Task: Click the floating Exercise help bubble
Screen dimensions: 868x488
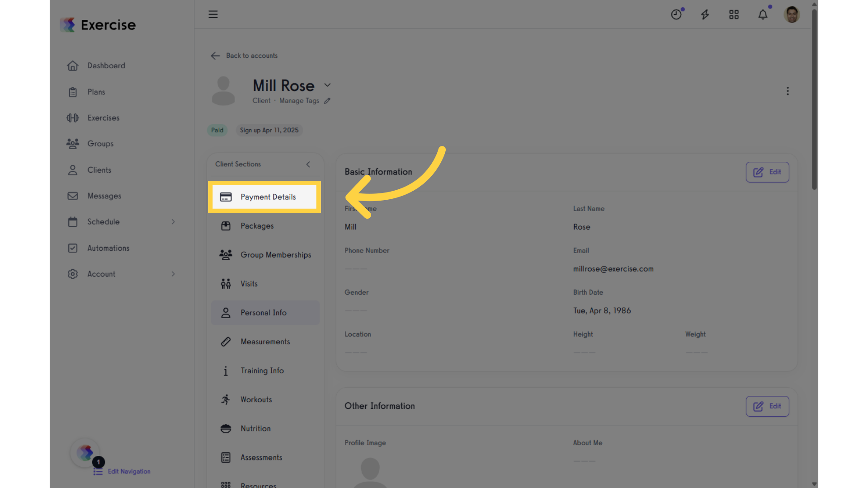Action: click(x=85, y=453)
